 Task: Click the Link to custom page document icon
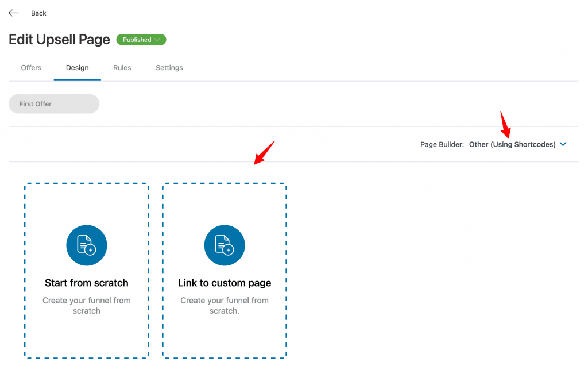tap(225, 245)
